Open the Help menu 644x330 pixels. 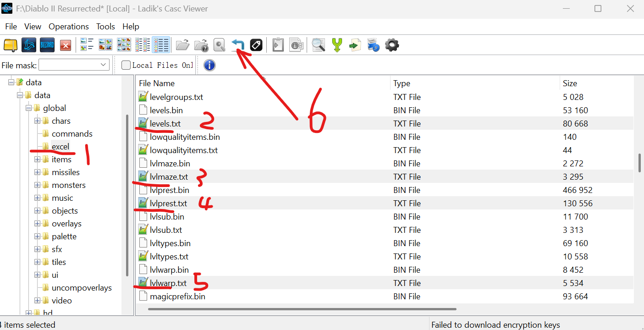(131, 27)
